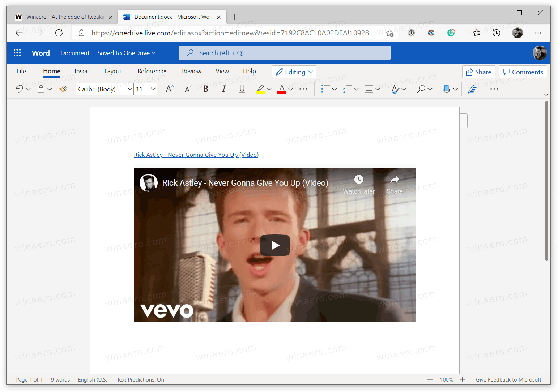Switch to the Insert tab
The image size is (558, 392).
point(82,71)
